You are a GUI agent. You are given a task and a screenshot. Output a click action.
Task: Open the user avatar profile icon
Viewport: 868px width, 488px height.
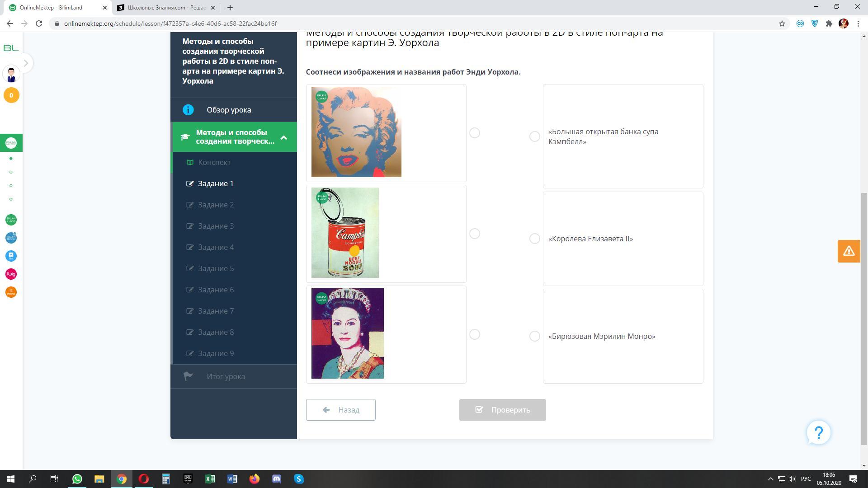point(11,74)
